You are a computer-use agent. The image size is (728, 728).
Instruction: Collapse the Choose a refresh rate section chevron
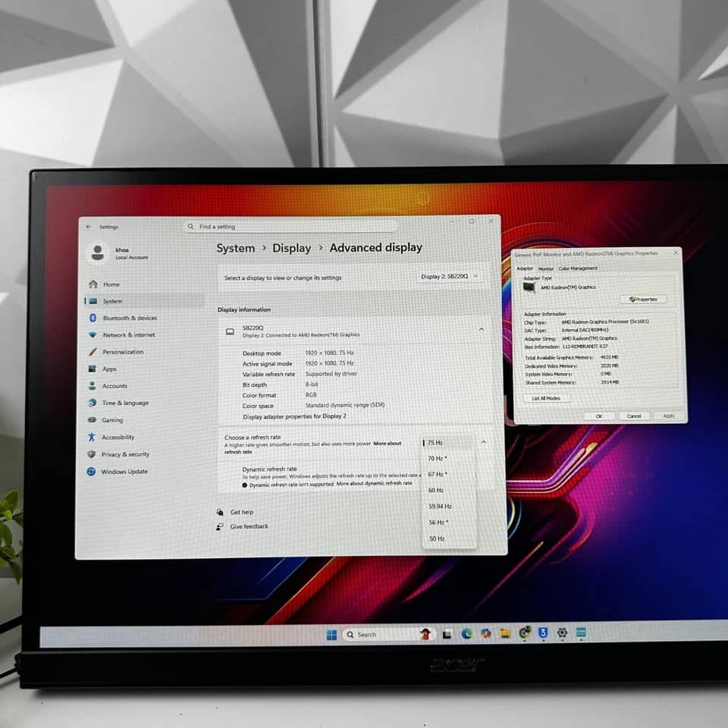coord(483,442)
